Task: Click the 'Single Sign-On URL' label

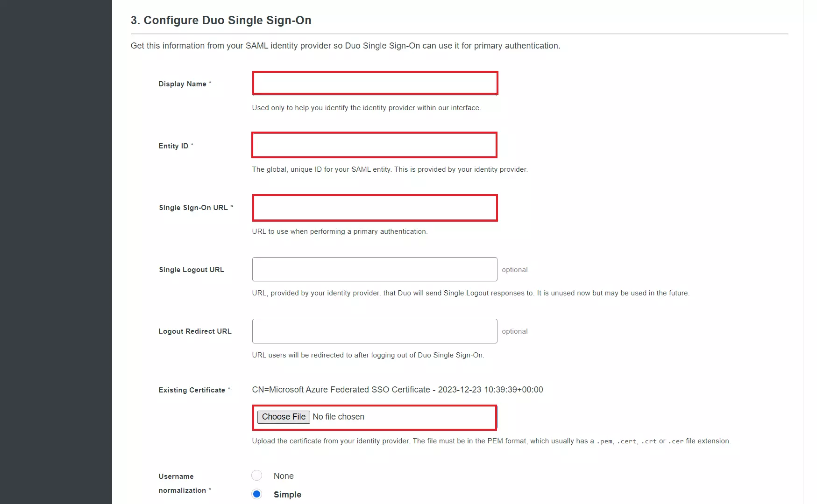Action: 196,208
